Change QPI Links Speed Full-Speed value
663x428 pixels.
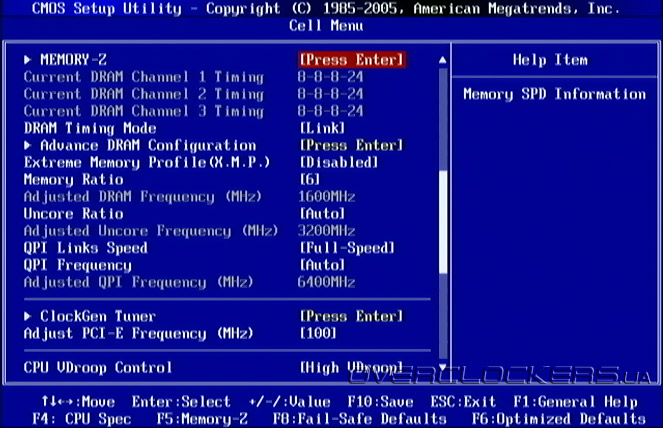347,248
